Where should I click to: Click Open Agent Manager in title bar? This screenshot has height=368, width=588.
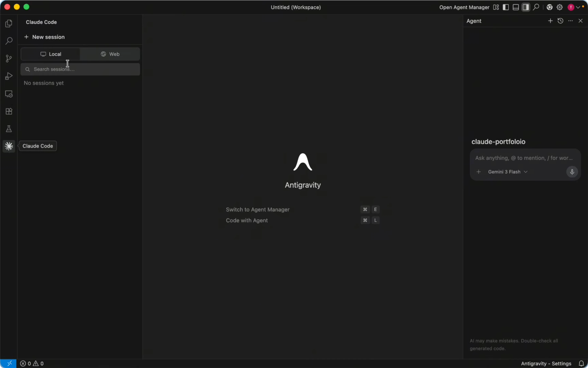[x=464, y=7]
